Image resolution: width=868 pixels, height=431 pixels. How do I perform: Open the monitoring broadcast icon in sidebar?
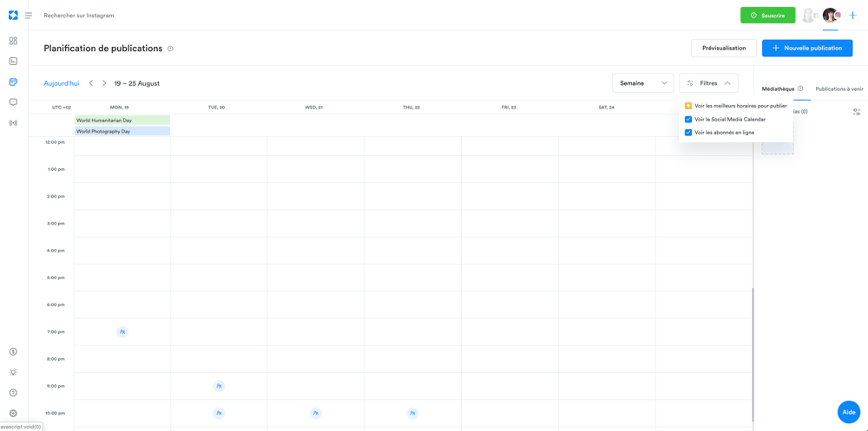(13, 123)
